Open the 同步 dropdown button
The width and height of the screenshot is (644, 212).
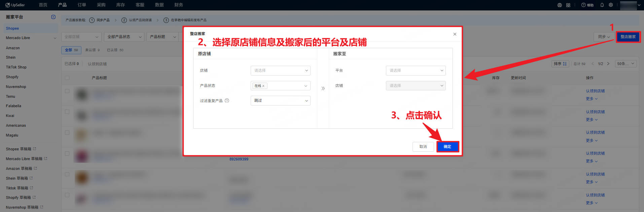(x=604, y=37)
